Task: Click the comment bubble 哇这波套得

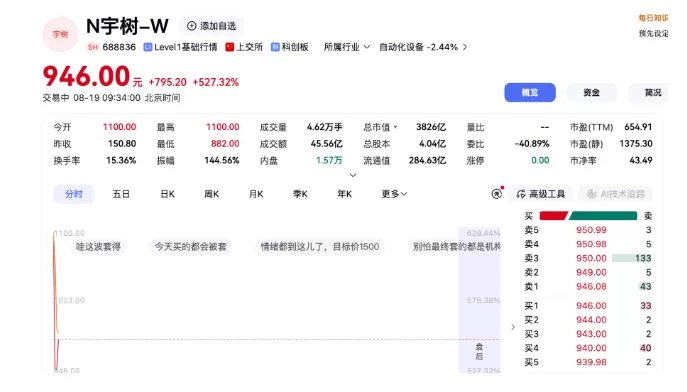Action: pos(98,247)
